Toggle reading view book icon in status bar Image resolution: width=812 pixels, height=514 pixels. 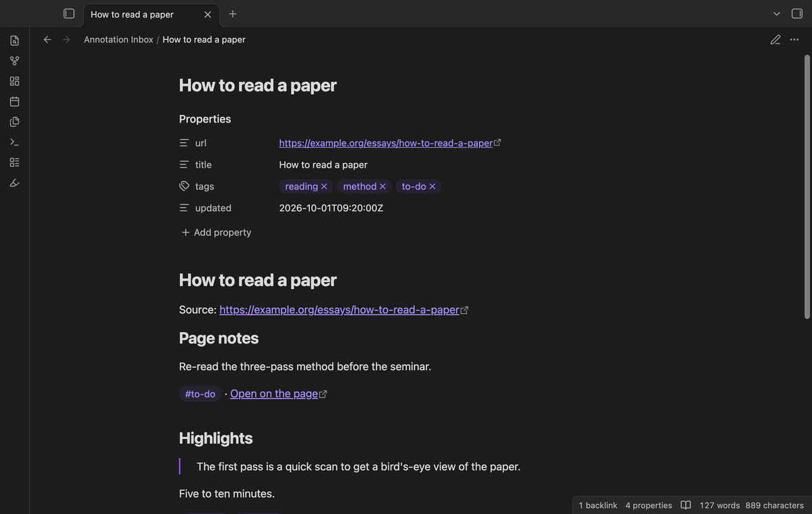click(685, 505)
